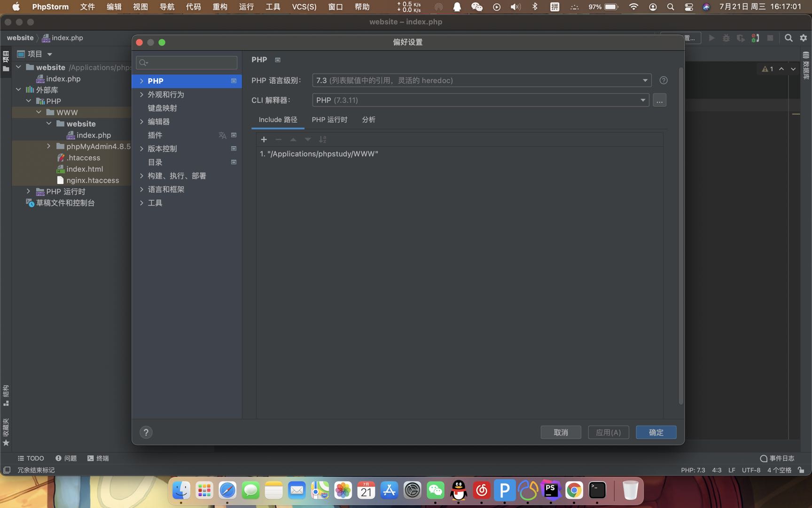Open 文件 menu in menu bar
Screen dimensions: 812x508
[x=87, y=7]
